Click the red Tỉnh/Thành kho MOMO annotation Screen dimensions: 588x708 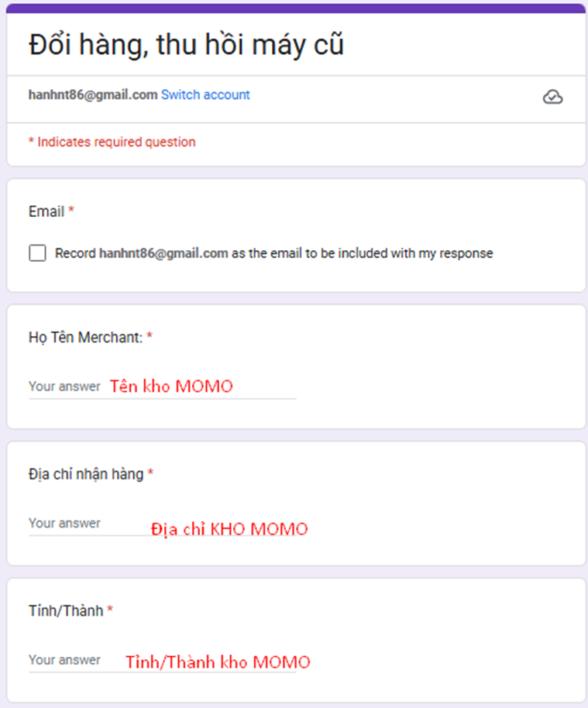click(218, 662)
